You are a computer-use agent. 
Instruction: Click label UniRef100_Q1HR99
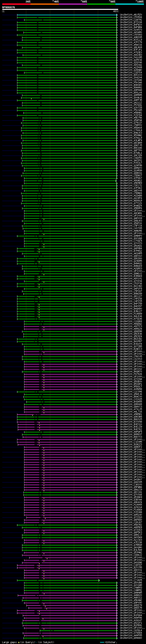point(131,170)
